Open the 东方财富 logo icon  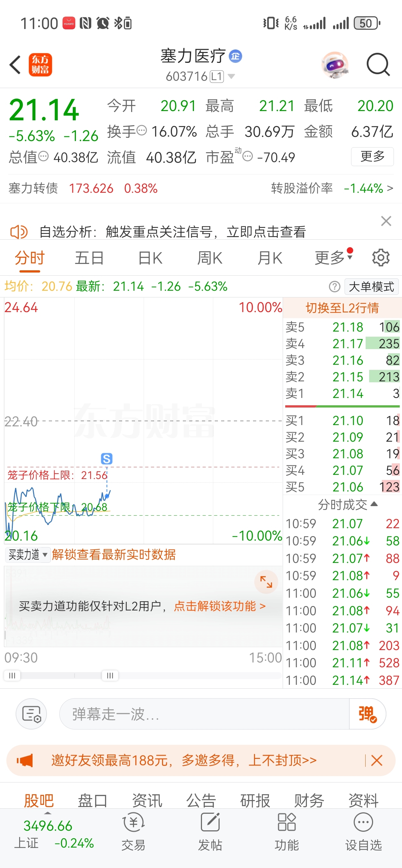click(40, 65)
